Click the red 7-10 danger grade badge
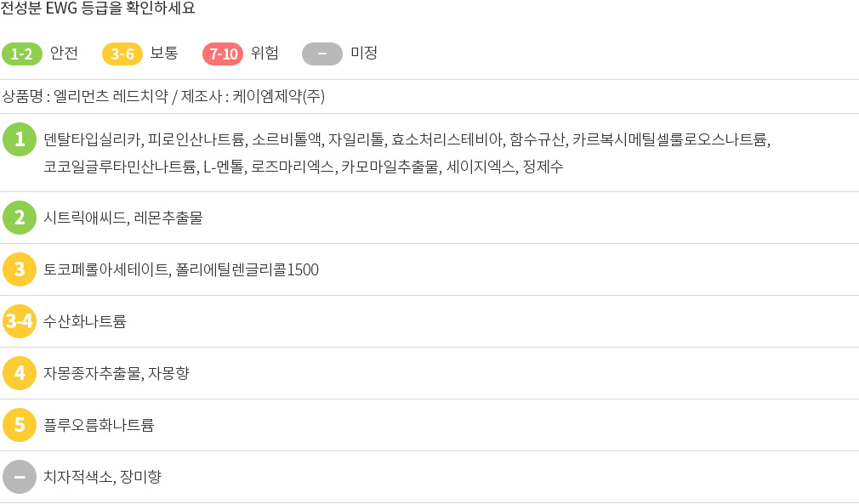This screenshot has height=504, width=859. pyautogui.click(x=223, y=54)
